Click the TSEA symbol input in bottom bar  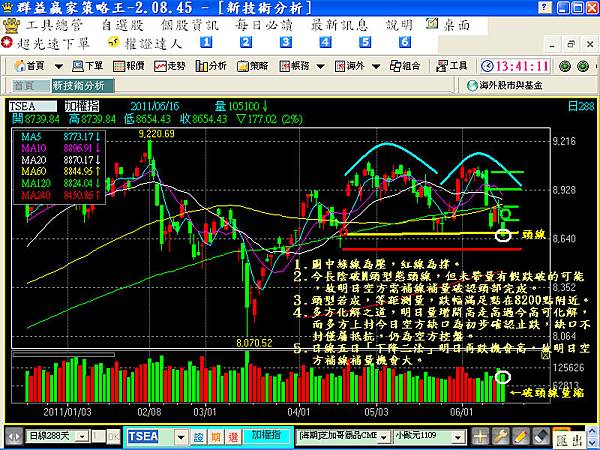tap(150, 436)
